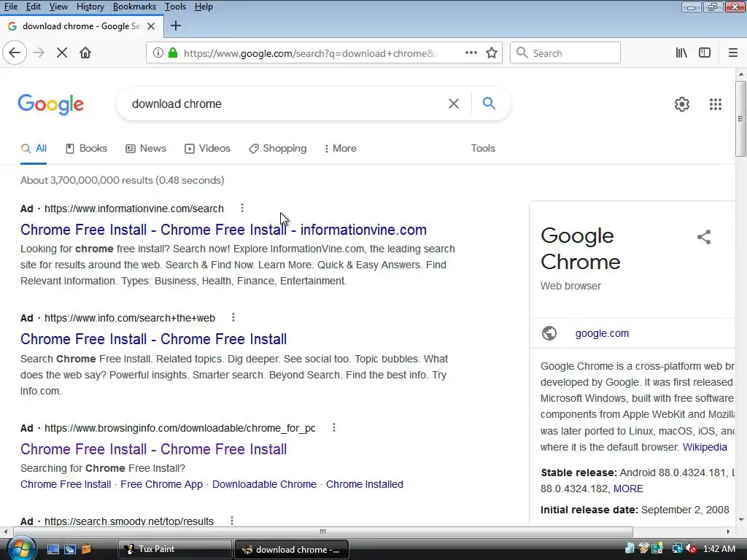Screen dimensions: 747x560
Task: Stop loading the page with the X button
Action: (61, 52)
